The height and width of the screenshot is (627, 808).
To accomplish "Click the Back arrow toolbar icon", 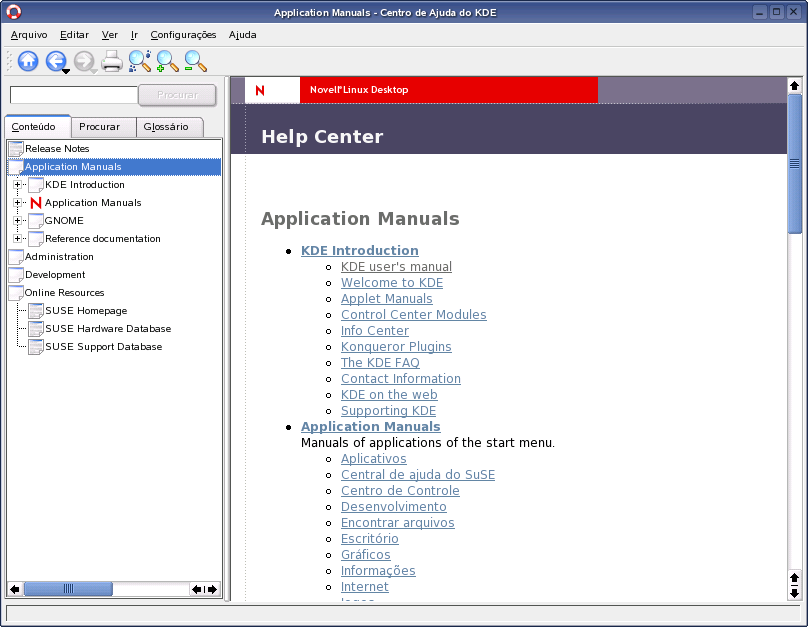I will click(55, 61).
